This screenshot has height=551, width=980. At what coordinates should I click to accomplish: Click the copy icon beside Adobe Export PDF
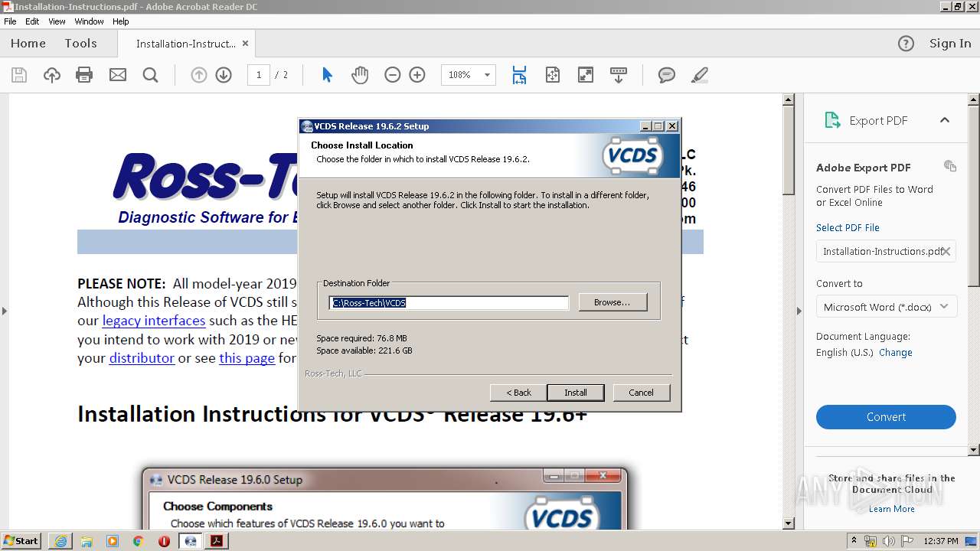(x=950, y=166)
